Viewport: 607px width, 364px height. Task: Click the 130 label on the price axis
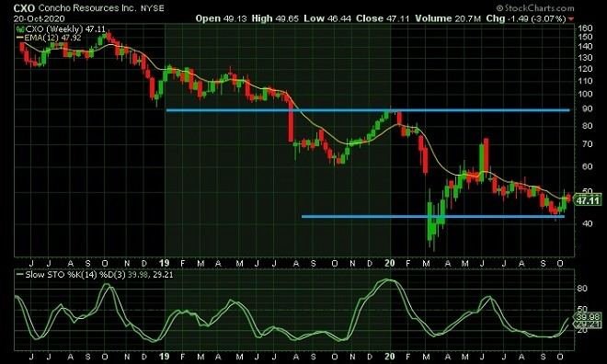click(x=585, y=58)
